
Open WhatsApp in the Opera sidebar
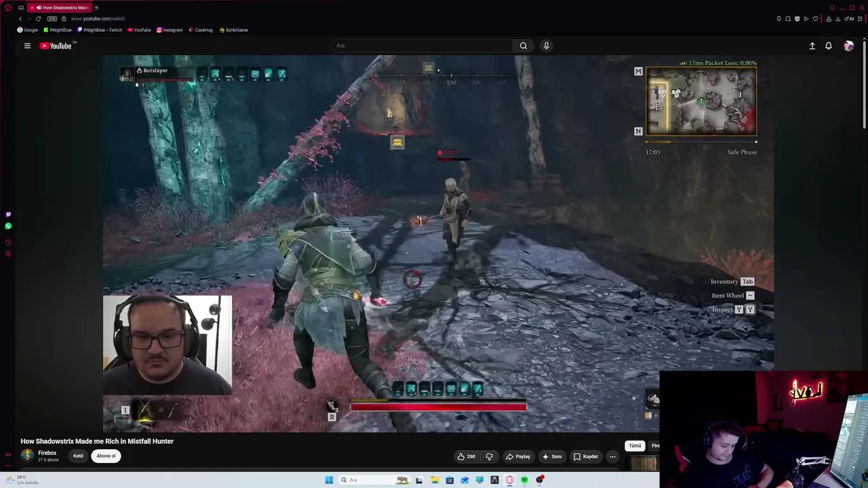(8, 226)
